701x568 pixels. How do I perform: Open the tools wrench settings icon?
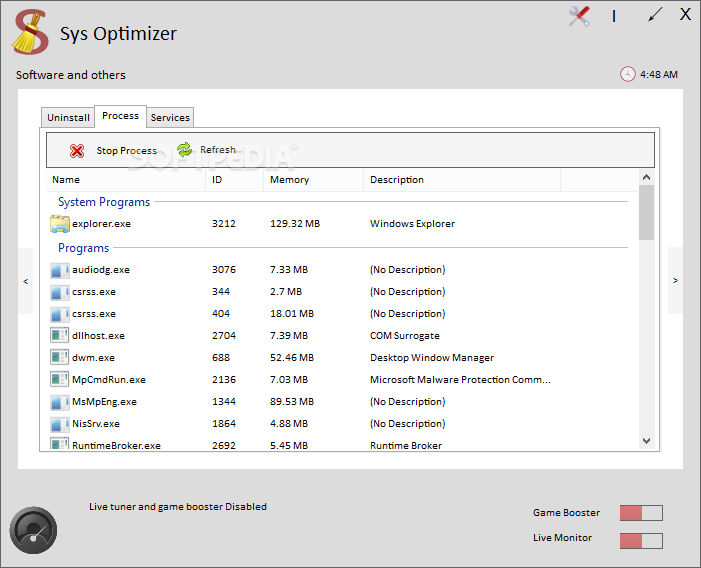(579, 17)
